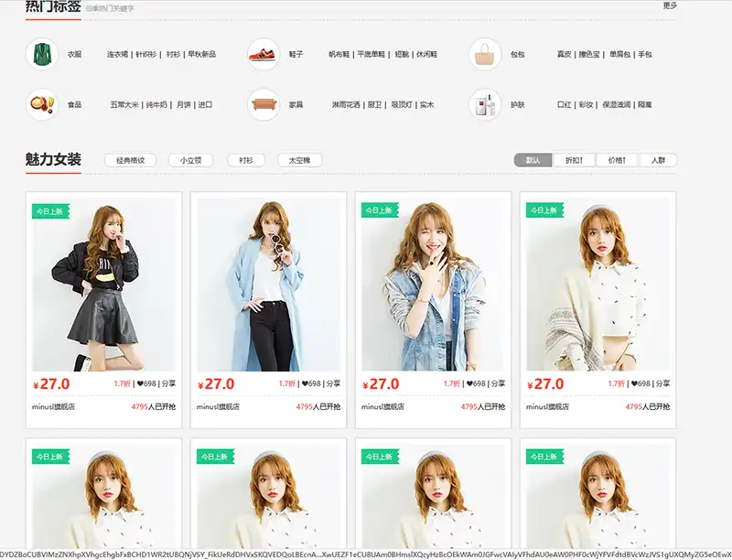
Task: Click the 早秋新品 keyword link
Action: (201, 54)
